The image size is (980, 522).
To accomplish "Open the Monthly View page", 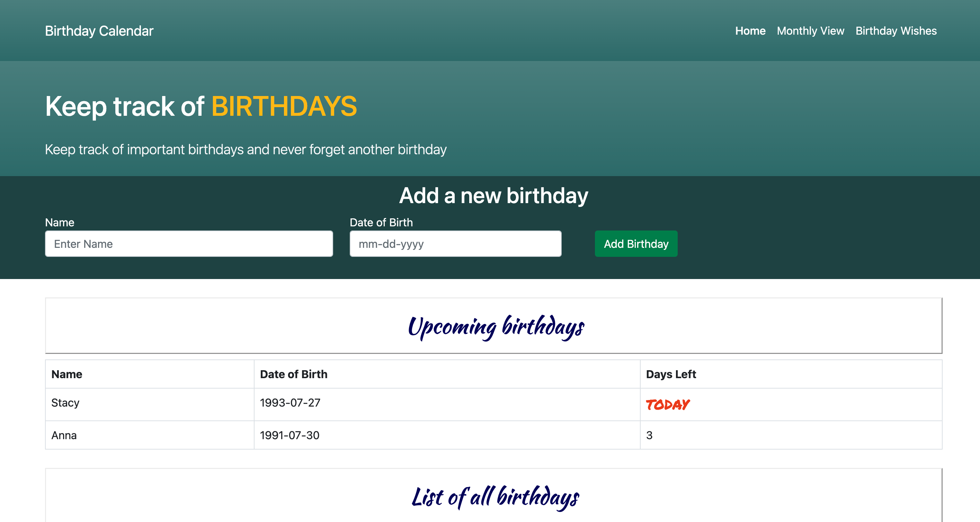I will click(810, 31).
